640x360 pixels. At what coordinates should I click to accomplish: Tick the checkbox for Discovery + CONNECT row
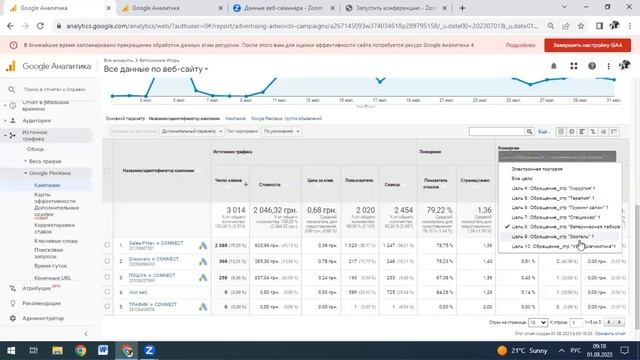(107, 261)
